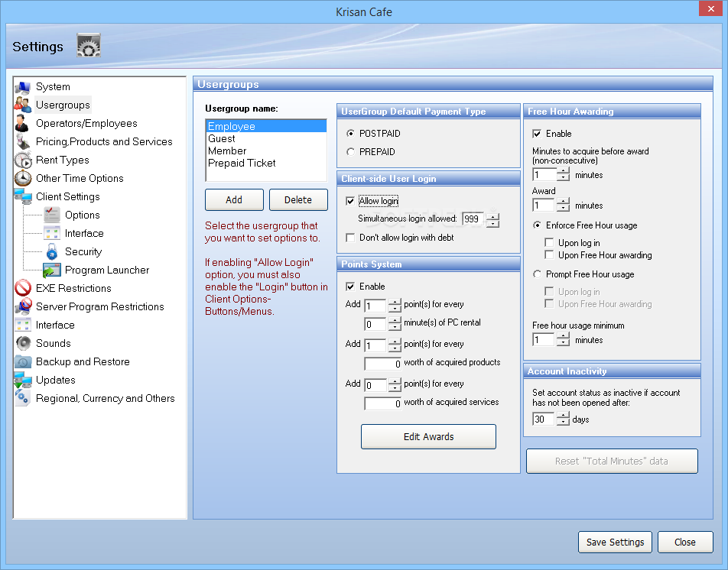Select Employee in the usergroup list
The height and width of the screenshot is (570, 728).
(x=266, y=126)
